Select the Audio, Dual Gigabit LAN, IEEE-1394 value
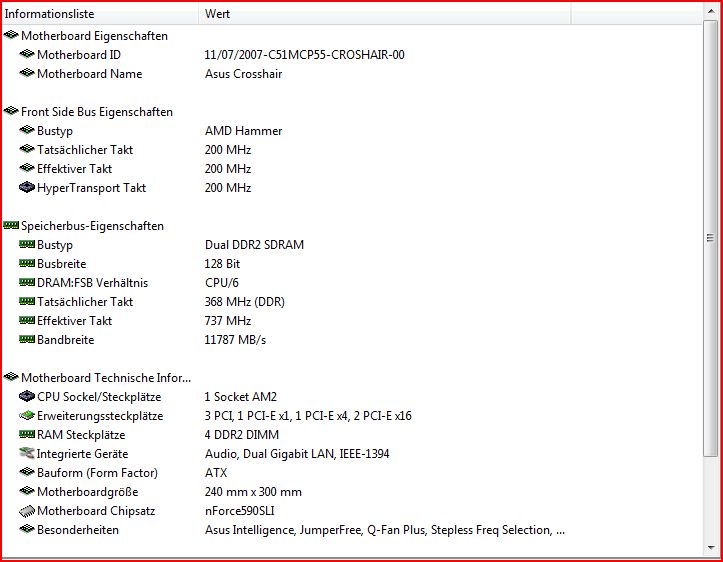The image size is (723, 562). (x=297, y=454)
